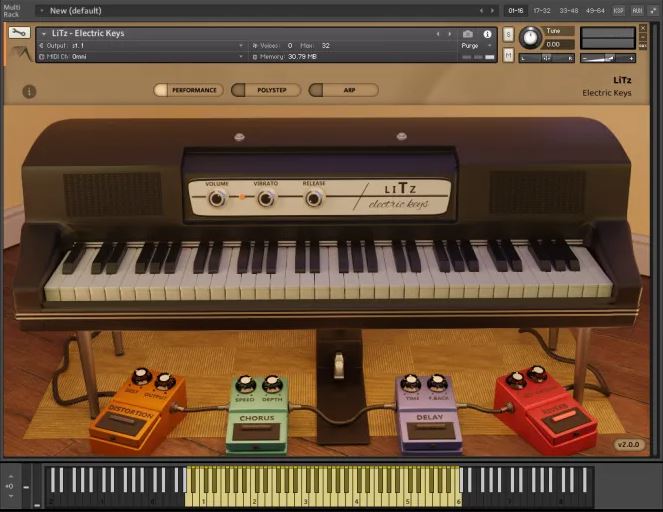Click the next multi preset arrow

pyautogui.click(x=492, y=11)
